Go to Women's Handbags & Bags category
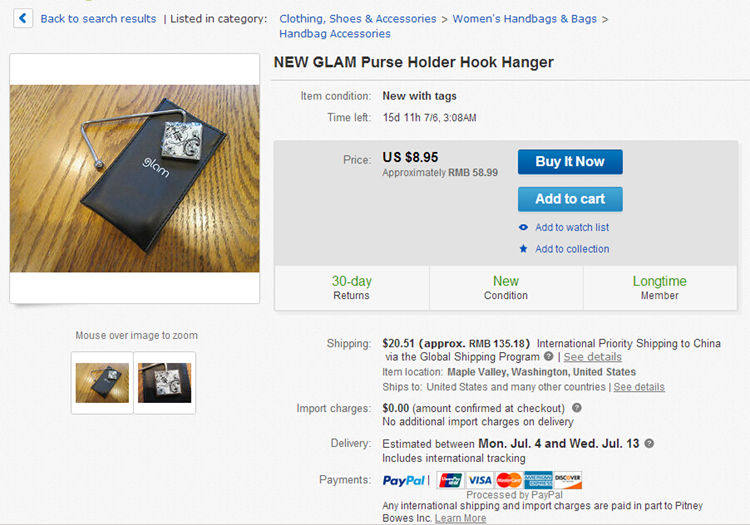 pos(525,19)
